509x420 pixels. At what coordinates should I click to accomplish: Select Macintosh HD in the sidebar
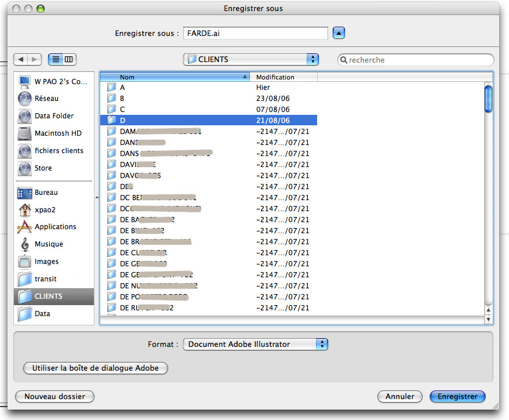(x=54, y=133)
